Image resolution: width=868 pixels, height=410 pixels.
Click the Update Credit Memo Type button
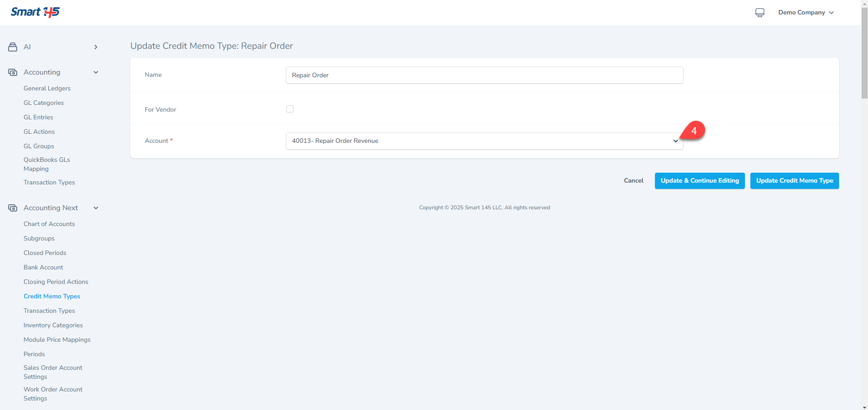pos(794,181)
